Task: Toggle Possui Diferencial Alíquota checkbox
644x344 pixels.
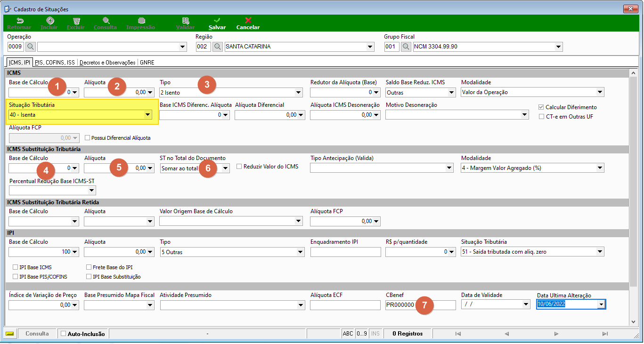Action: (x=88, y=138)
